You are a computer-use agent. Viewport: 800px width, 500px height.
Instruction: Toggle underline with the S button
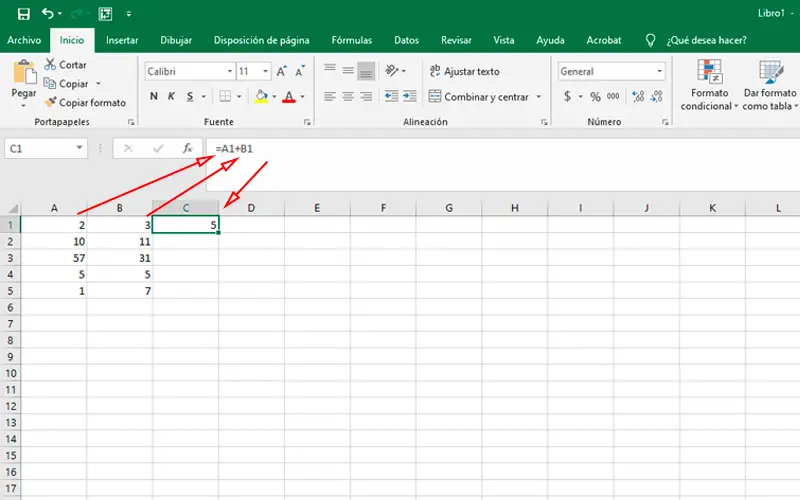click(190, 96)
